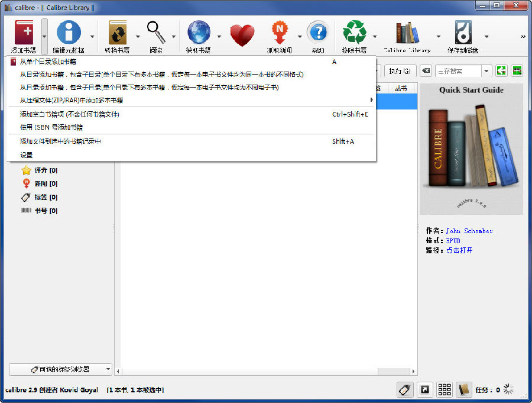This screenshot has width=532, height=403.
Task: Click the horizontal scrollbar left arrow
Action: pos(118,372)
